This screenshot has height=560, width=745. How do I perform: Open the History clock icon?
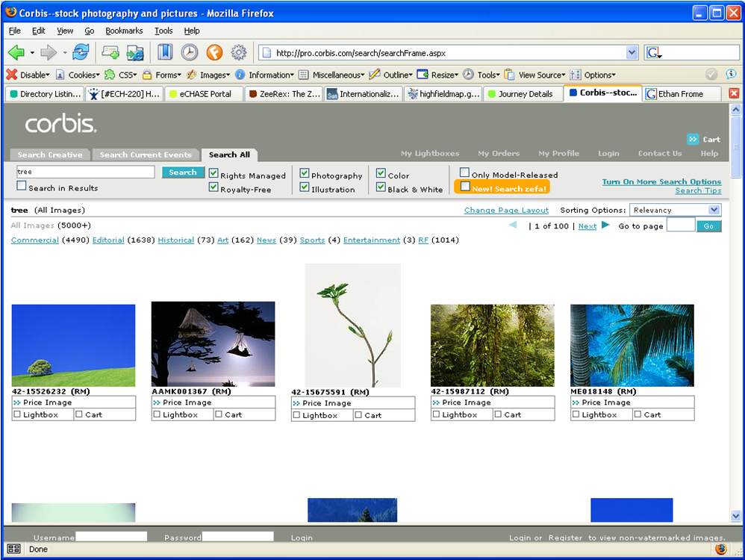pos(190,52)
